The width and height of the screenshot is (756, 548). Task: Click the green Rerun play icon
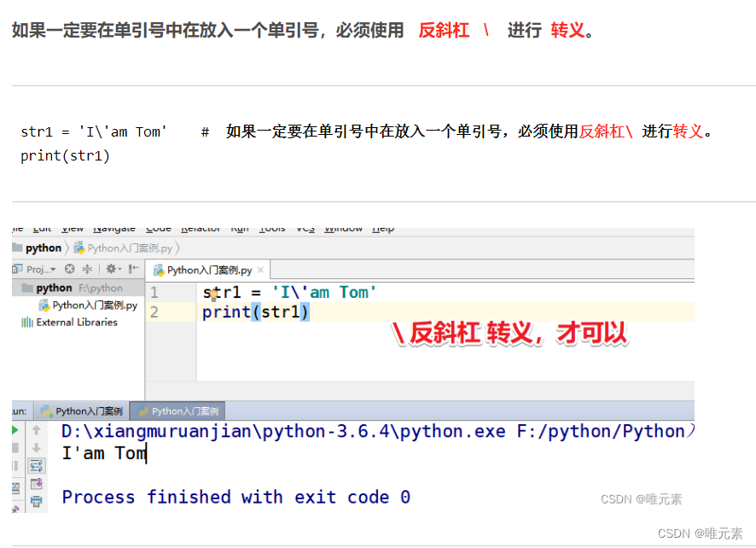pos(15,430)
